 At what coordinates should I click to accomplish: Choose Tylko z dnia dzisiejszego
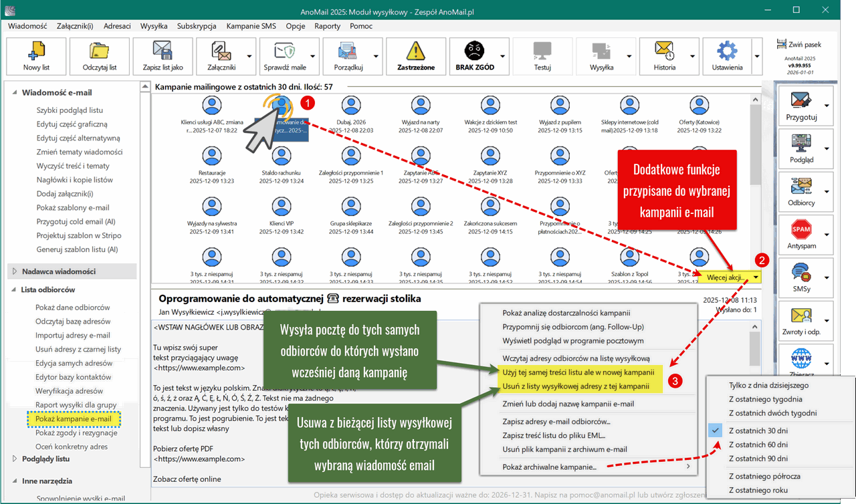[768, 385]
